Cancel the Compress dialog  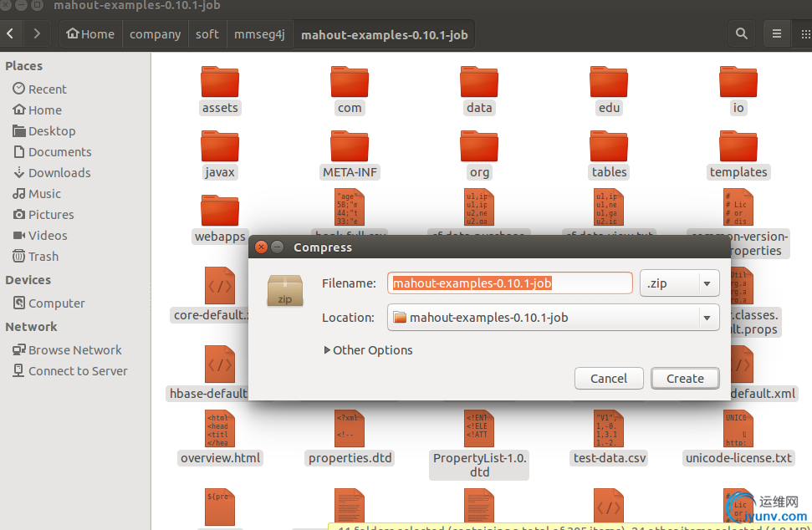pyautogui.click(x=609, y=379)
